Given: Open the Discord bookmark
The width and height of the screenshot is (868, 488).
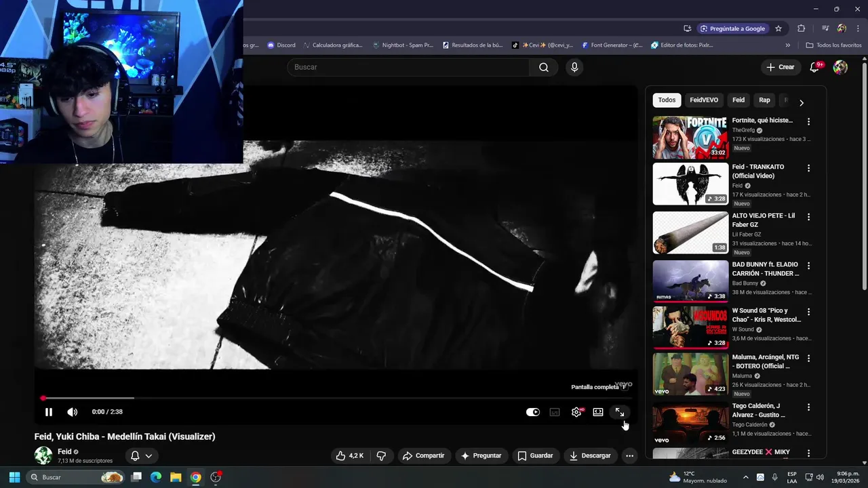Looking at the screenshot, I should tap(281, 45).
